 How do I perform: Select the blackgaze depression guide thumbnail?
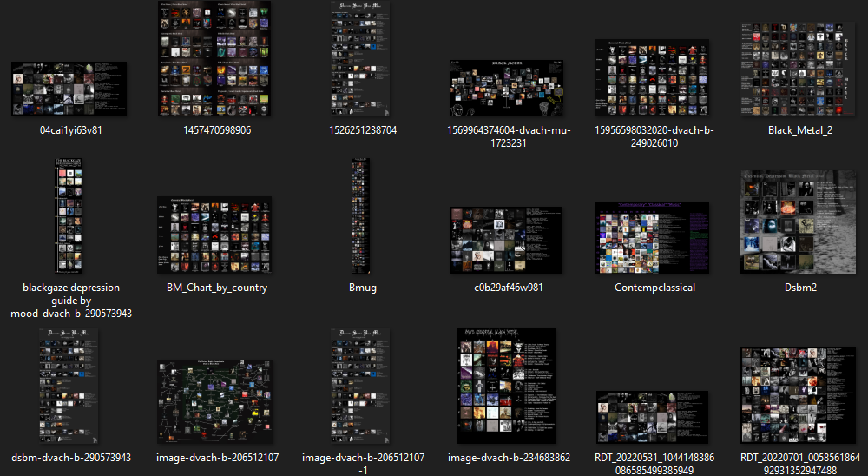tap(69, 215)
